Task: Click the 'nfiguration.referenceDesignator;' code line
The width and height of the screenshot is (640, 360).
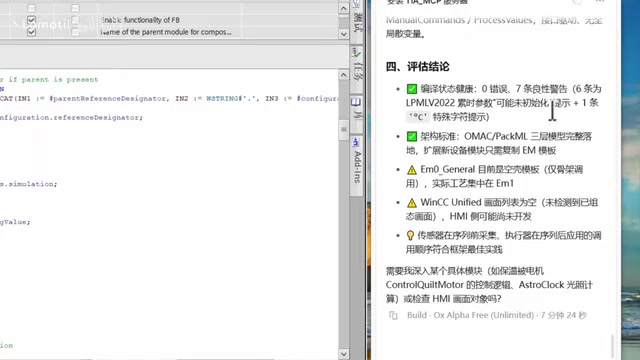Action: click(x=71, y=118)
